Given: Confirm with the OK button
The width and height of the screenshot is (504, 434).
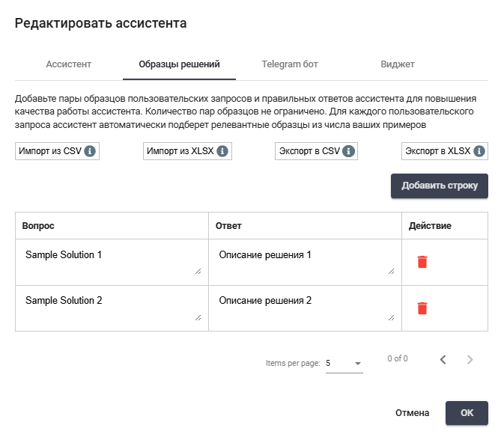Looking at the screenshot, I should click(467, 413).
